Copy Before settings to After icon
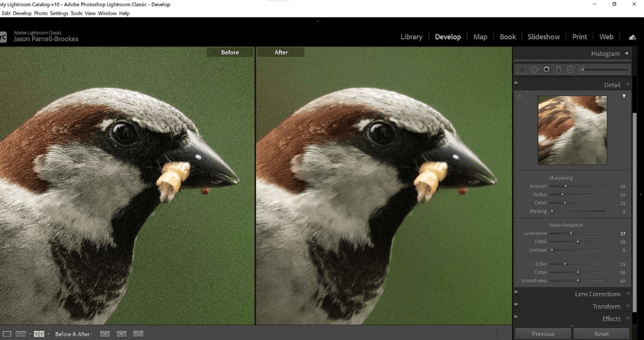Screen dimensions: 644x340 105,334
